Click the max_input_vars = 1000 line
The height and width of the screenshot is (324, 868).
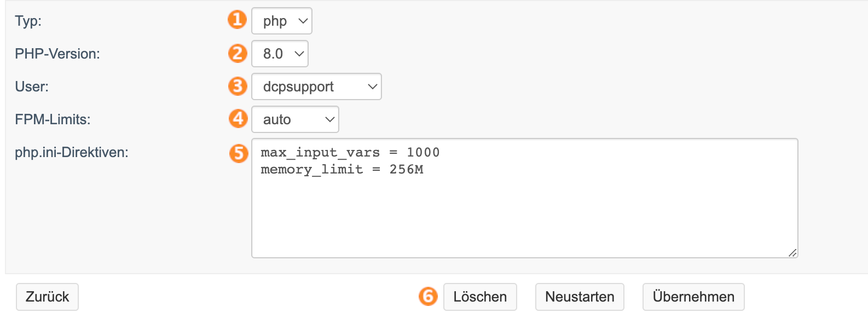click(350, 152)
